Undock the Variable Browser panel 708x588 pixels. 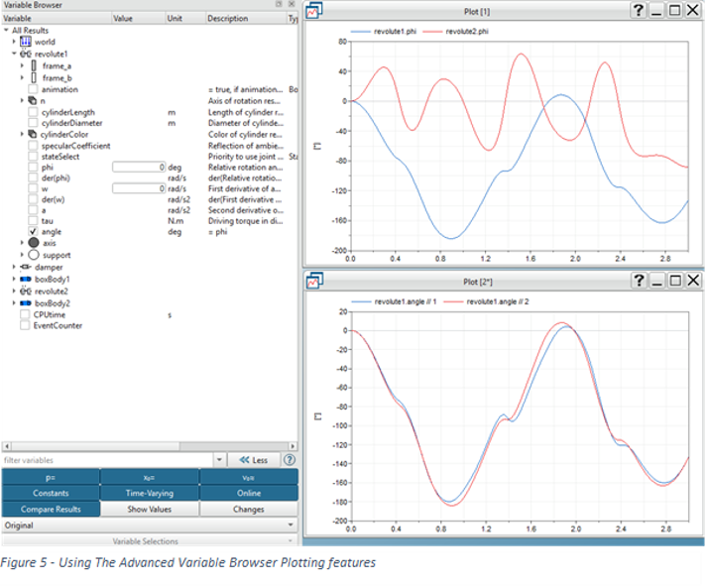[279, 4]
